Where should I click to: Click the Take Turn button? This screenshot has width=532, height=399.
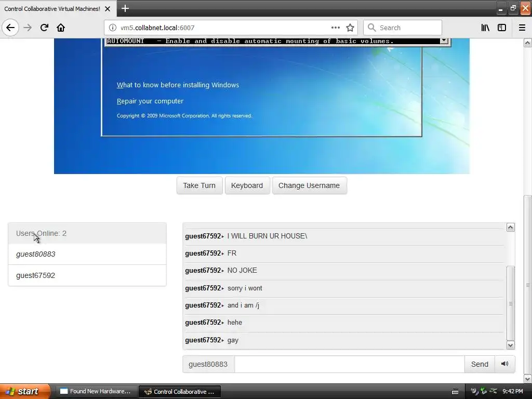click(199, 185)
